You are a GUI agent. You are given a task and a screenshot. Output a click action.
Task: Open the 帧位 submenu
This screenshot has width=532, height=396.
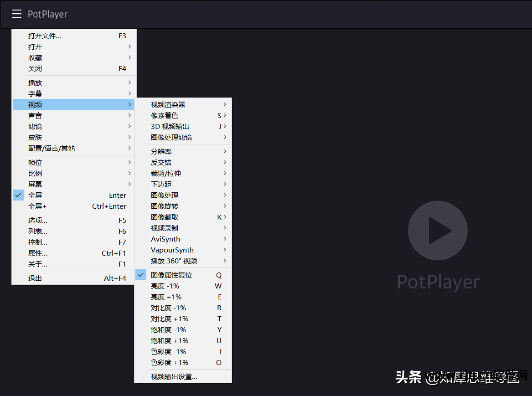coord(74,162)
